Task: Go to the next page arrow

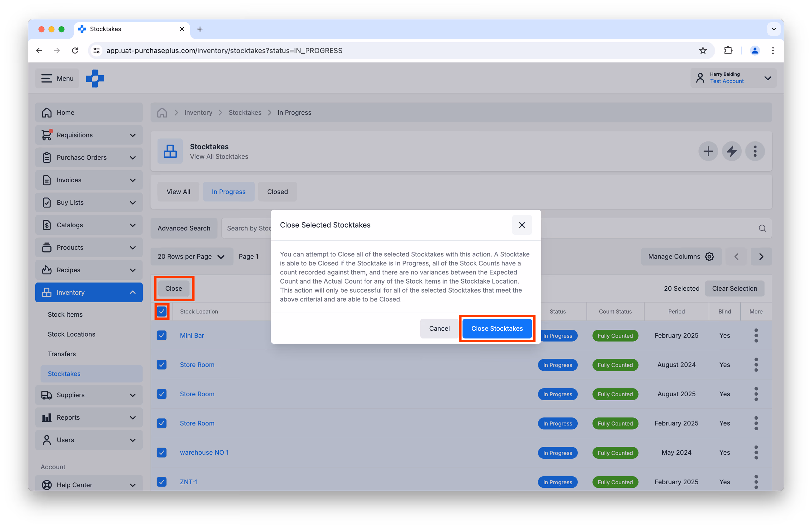Action: (x=761, y=256)
